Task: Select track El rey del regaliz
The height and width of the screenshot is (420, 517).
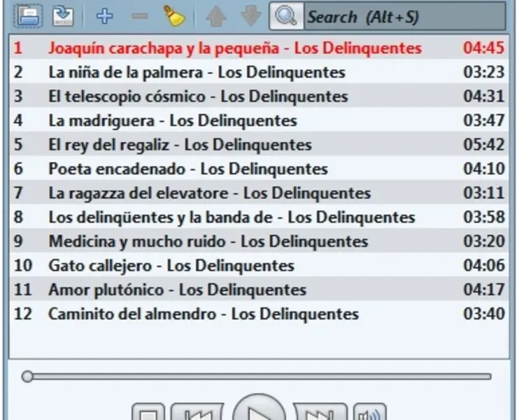Action: [259, 144]
